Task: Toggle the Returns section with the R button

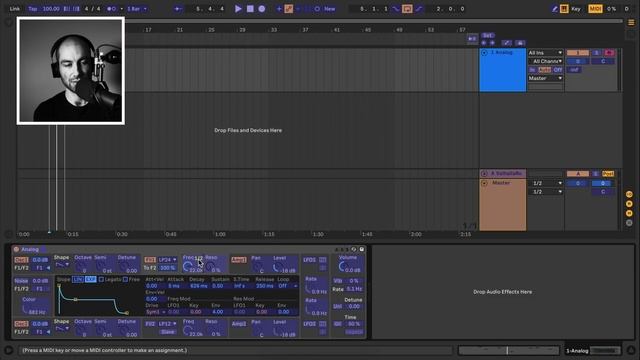Action: [x=629, y=204]
